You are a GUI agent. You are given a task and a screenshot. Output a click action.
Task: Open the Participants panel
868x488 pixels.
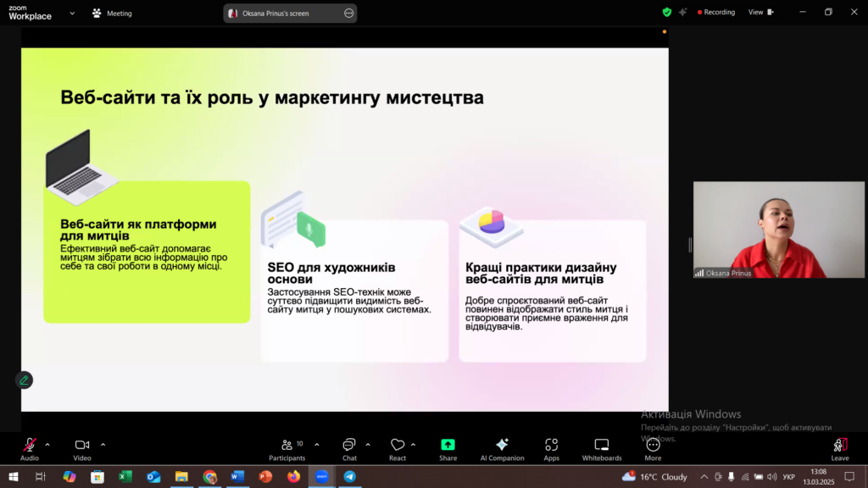tap(287, 449)
